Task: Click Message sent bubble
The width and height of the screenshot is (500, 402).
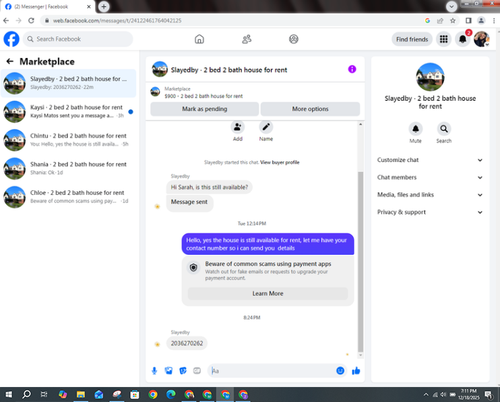Action: tap(189, 202)
